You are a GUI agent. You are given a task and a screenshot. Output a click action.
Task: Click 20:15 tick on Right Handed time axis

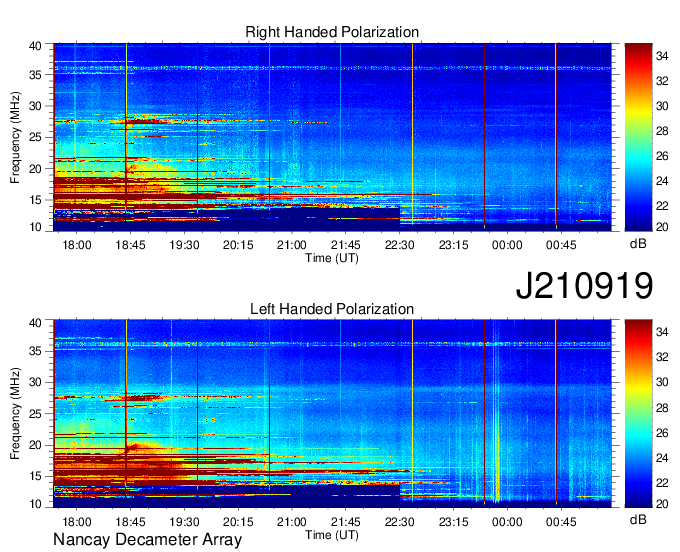point(238,245)
